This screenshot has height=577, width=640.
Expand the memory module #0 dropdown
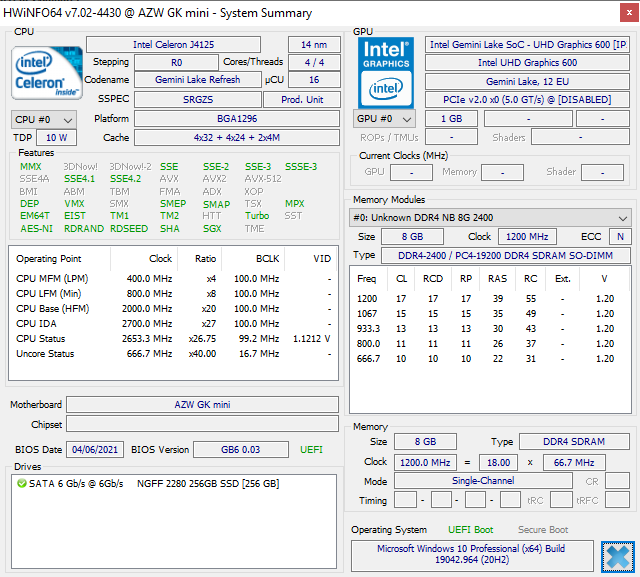[490, 217]
